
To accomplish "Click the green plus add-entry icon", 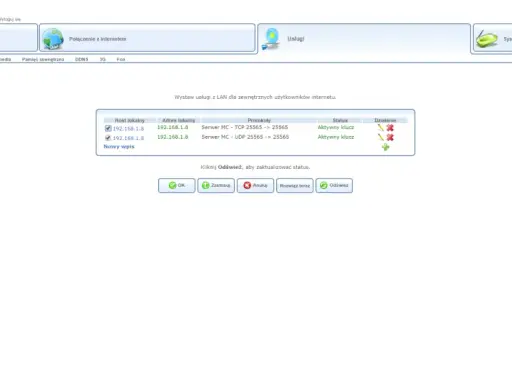I will point(385,147).
